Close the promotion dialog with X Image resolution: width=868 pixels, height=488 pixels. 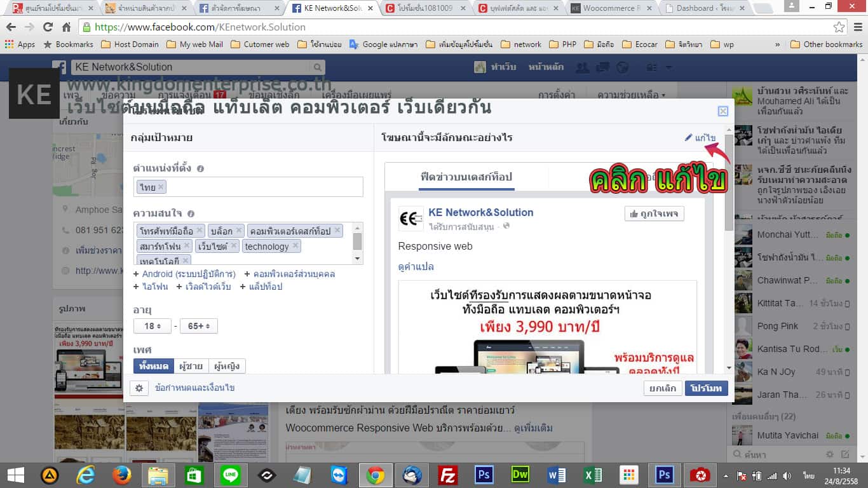coord(722,111)
